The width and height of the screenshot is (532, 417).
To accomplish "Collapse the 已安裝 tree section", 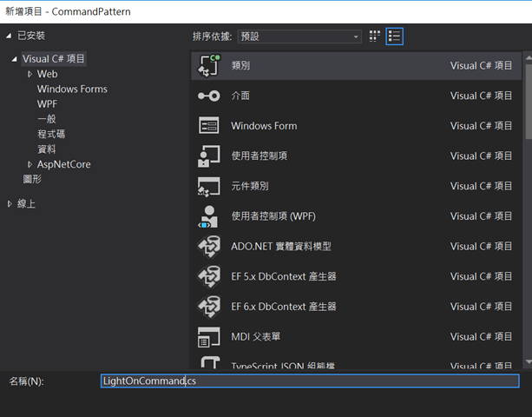I will tap(9, 36).
